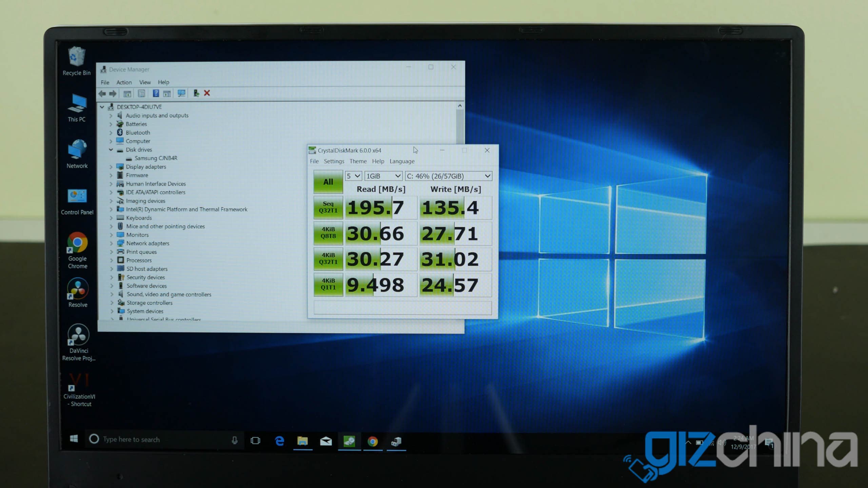Image resolution: width=868 pixels, height=488 pixels.
Task: Open the Recycle Bin desktop icon
Action: click(77, 61)
